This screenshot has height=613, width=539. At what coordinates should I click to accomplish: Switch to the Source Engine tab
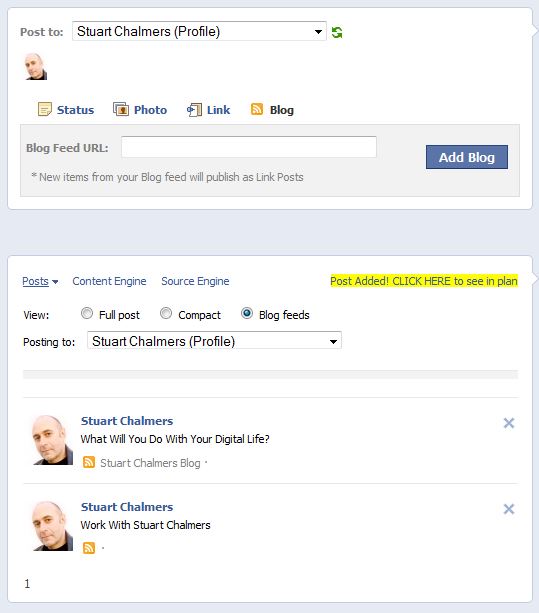pyautogui.click(x=195, y=281)
